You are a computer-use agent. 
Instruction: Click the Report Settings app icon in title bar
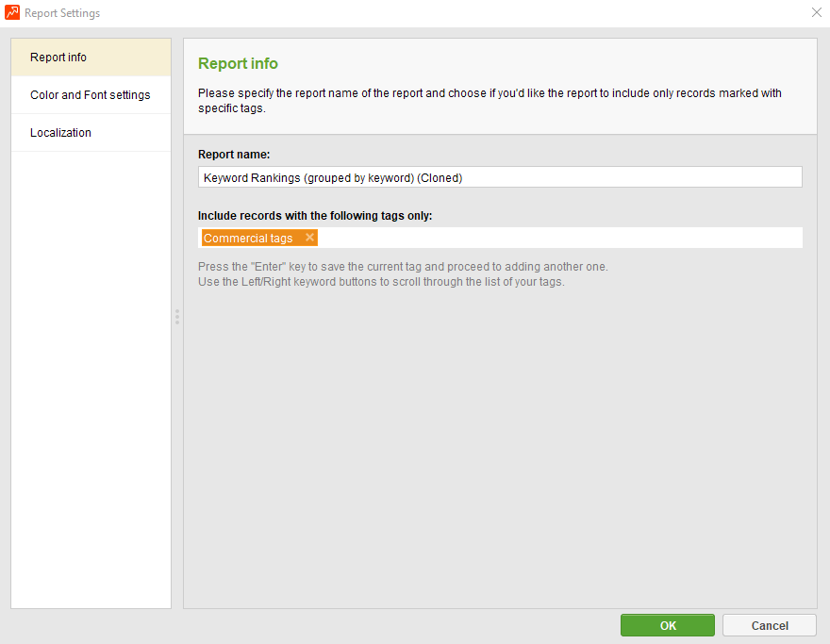[12, 13]
